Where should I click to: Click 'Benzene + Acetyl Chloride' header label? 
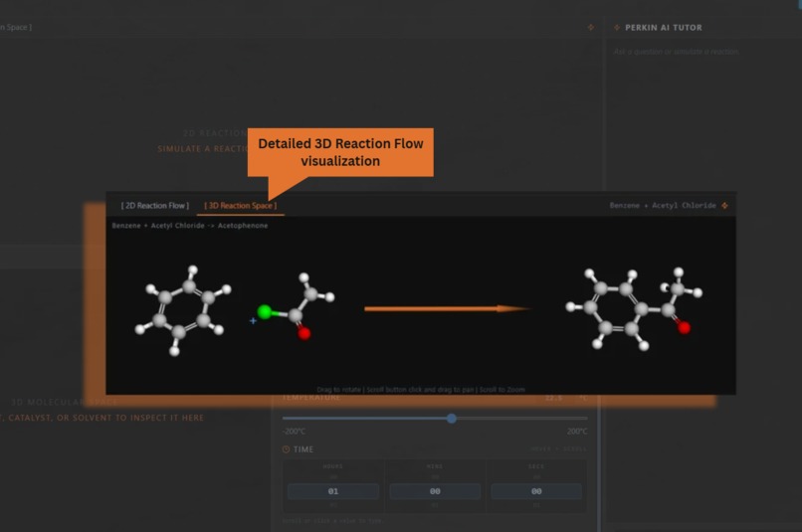(x=663, y=206)
